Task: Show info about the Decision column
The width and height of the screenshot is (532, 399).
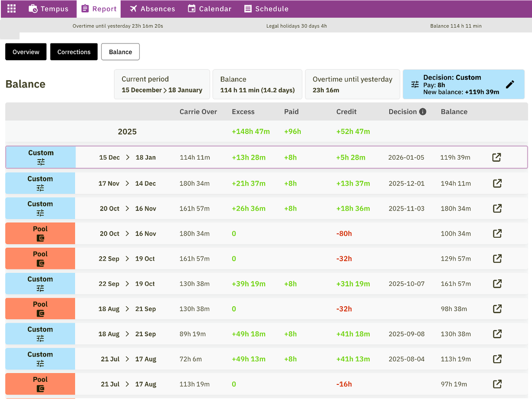Action: pyautogui.click(x=422, y=112)
